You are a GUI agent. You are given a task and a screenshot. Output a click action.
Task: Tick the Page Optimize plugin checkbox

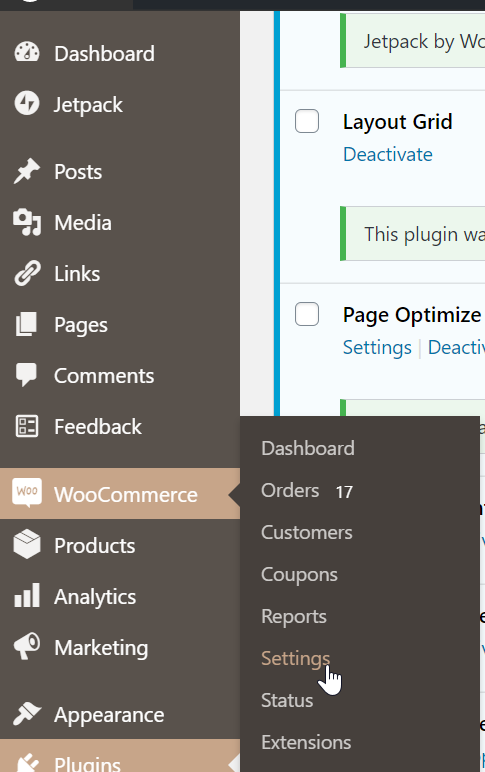(x=307, y=314)
